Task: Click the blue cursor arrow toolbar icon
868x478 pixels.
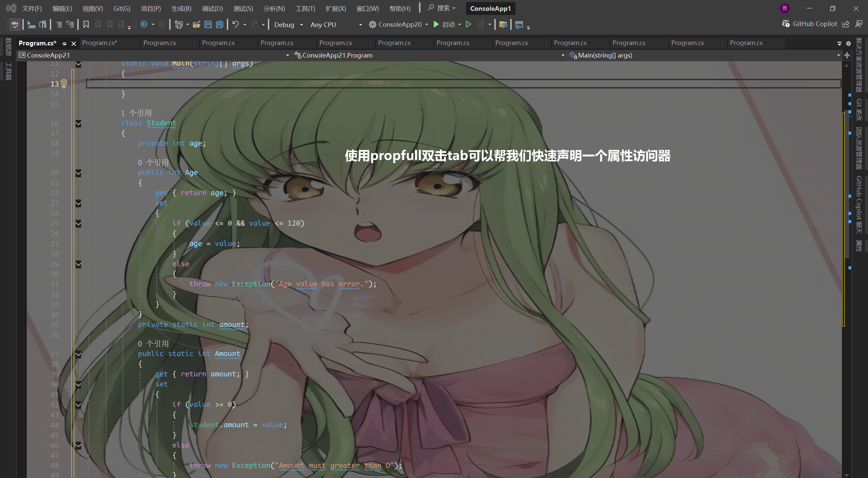Action: point(31,24)
